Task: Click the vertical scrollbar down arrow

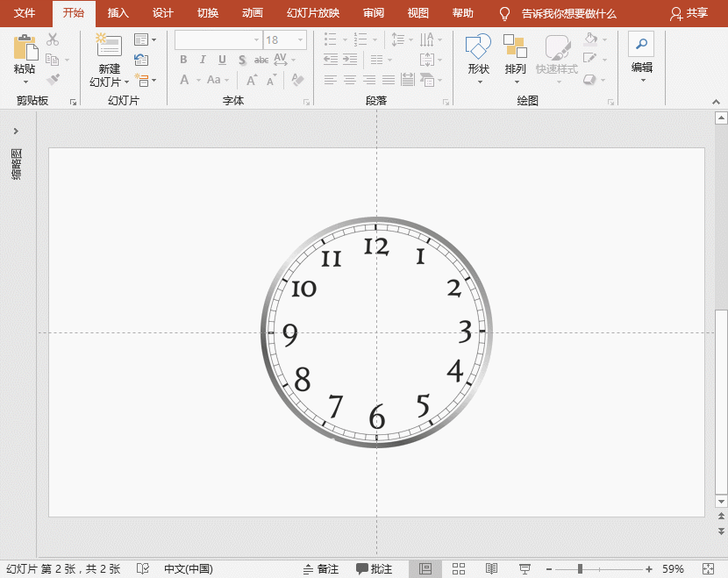Action: pyautogui.click(x=721, y=502)
